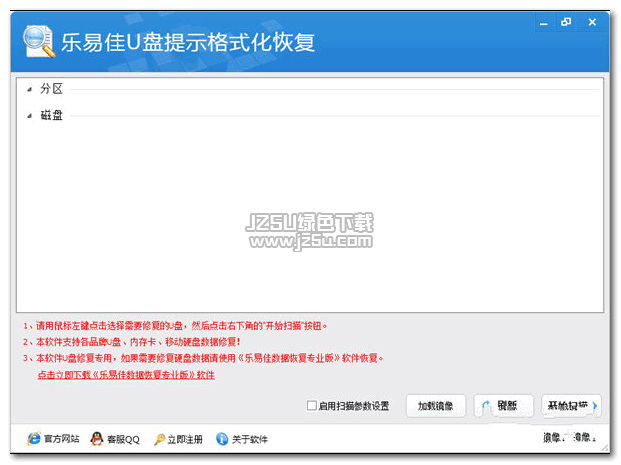621x465 pixels.
Task: Click instruction line 2 about 内存卡 support
Action: tap(131, 342)
